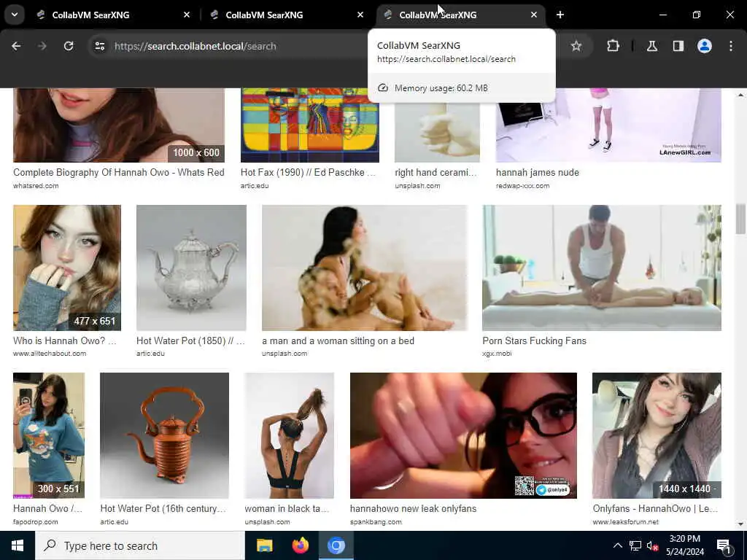Open the profile avatar menu
This screenshot has height=560, width=747.
pos(705,46)
